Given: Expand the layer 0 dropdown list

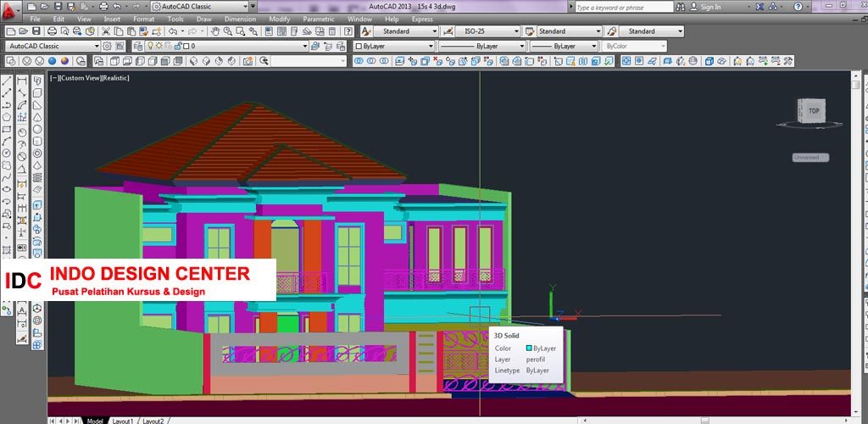Looking at the screenshot, I should tap(304, 46).
